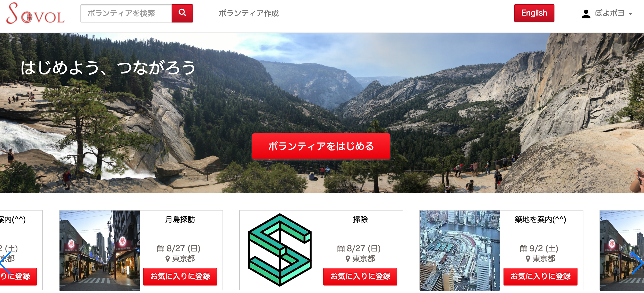The width and height of the screenshot is (644, 293).
Task: Open the 築地 aerial photo thumbnail
Action: pyautogui.click(x=460, y=250)
